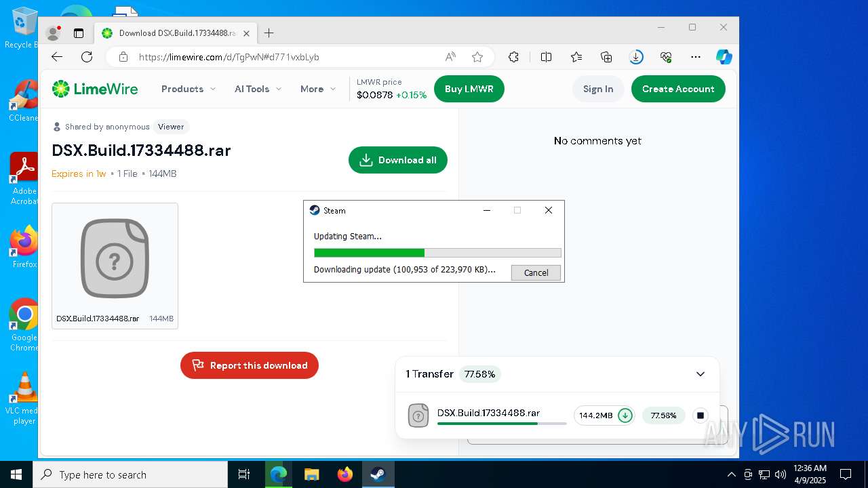Screen dimensions: 868x488
Task: Show hidden system tray icons
Action: pos(731,474)
